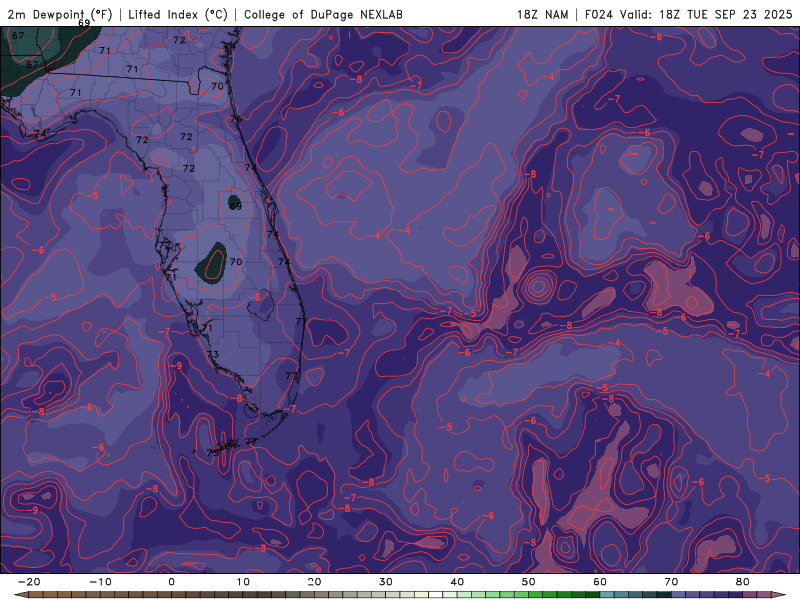The height and width of the screenshot is (600, 800).
Task: Click the -10 label on the color scale
Action: (x=100, y=582)
